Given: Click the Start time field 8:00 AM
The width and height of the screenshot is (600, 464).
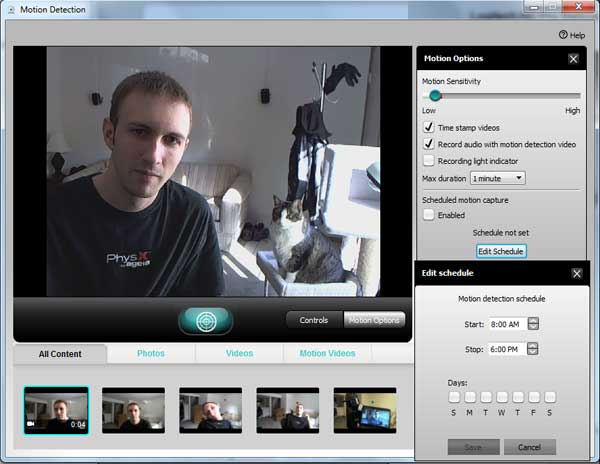Looking at the screenshot, I should (x=507, y=324).
